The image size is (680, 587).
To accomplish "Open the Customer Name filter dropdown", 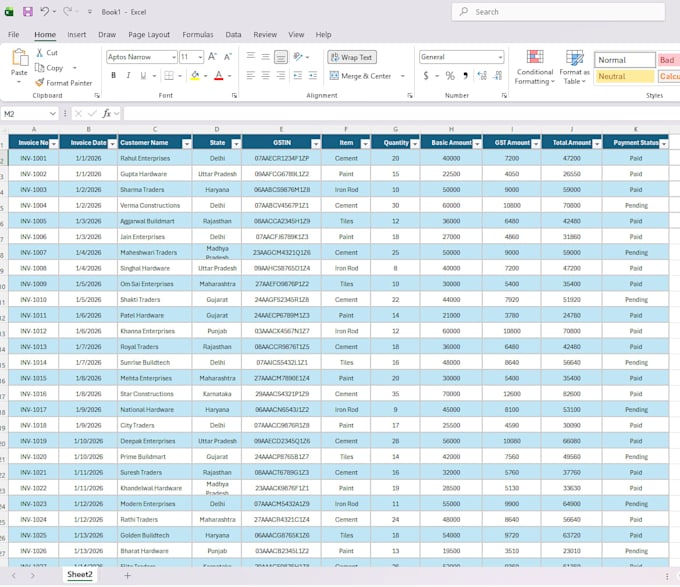I will click(x=187, y=144).
